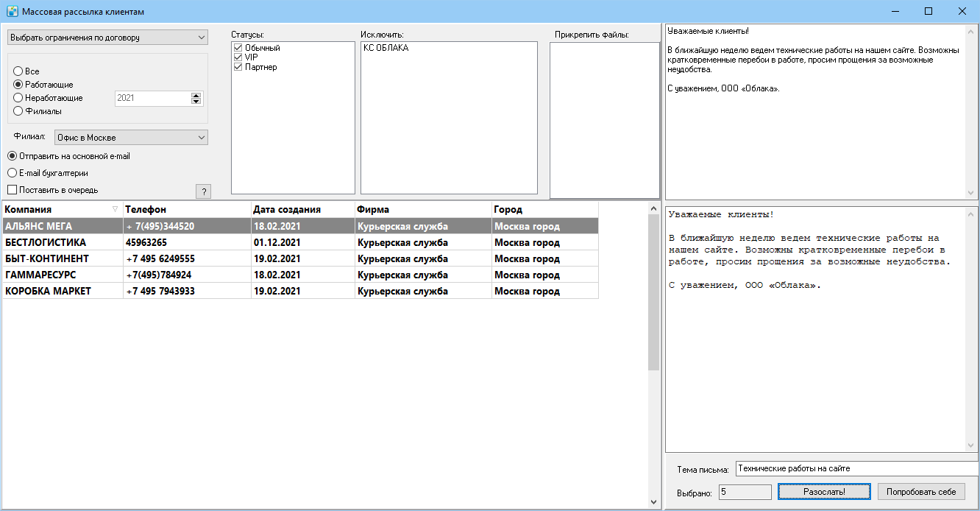Click inside the attach files box
The height and width of the screenshot is (511, 980).
tap(605, 120)
